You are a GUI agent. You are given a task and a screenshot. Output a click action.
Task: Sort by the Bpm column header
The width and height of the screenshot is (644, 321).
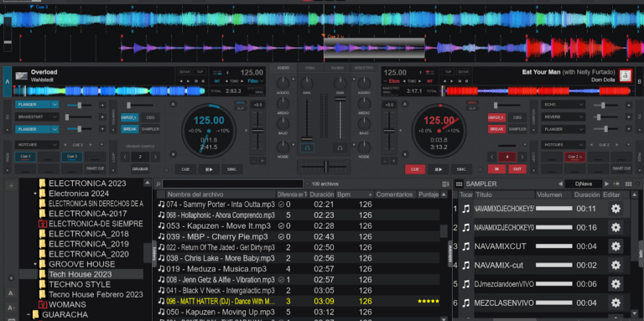(355, 194)
